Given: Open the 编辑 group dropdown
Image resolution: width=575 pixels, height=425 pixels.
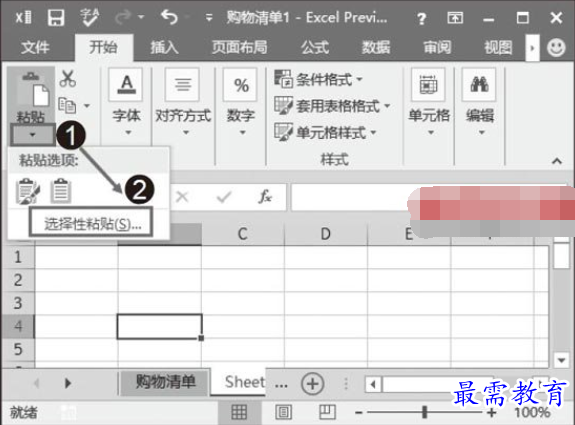Looking at the screenshot, I should click(x=481, y=132).
